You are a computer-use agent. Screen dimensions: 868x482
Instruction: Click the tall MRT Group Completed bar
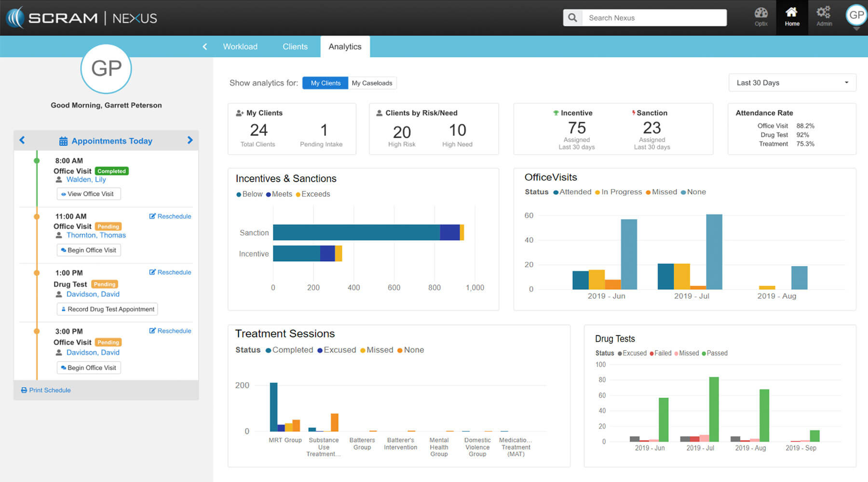click(273, 407)
